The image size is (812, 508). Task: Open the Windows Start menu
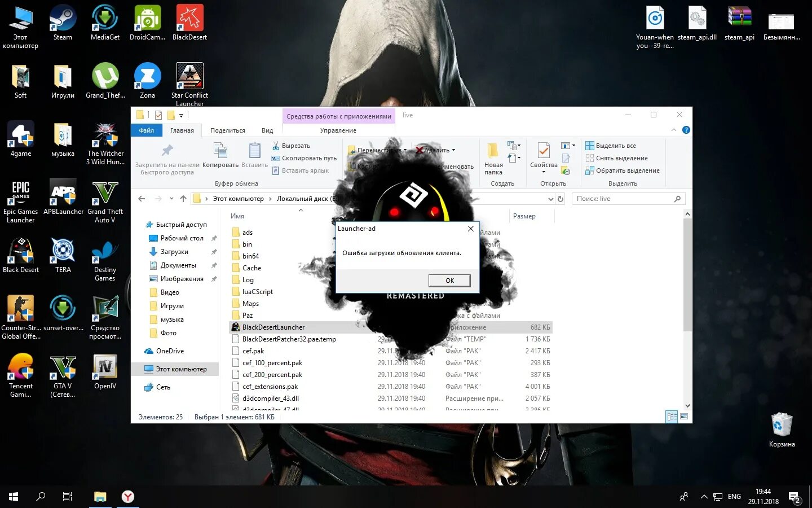click(x=14, y=497)
